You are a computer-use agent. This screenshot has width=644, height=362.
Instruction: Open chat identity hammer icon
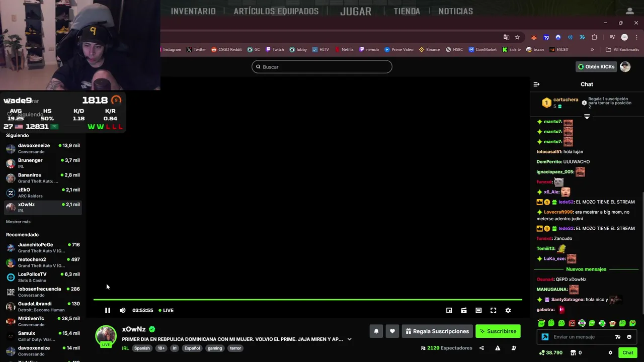(545, 337)
